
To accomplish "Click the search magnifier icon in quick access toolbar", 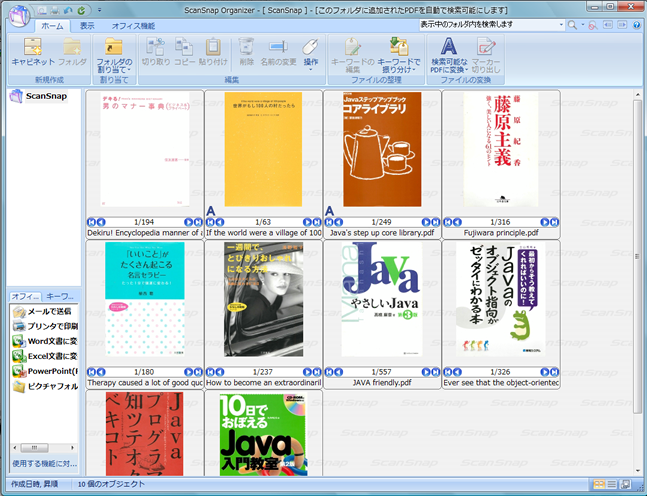I will [x=42, y=10].
